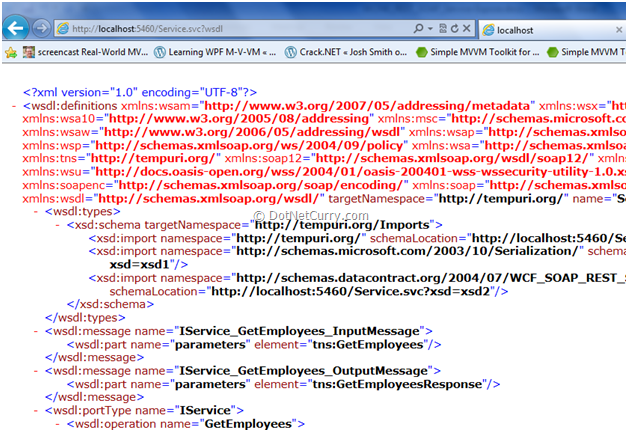Open the Learning WPF M-V-VM bookmark
Viewport: 628px width, 432px height.
(215, 52)
